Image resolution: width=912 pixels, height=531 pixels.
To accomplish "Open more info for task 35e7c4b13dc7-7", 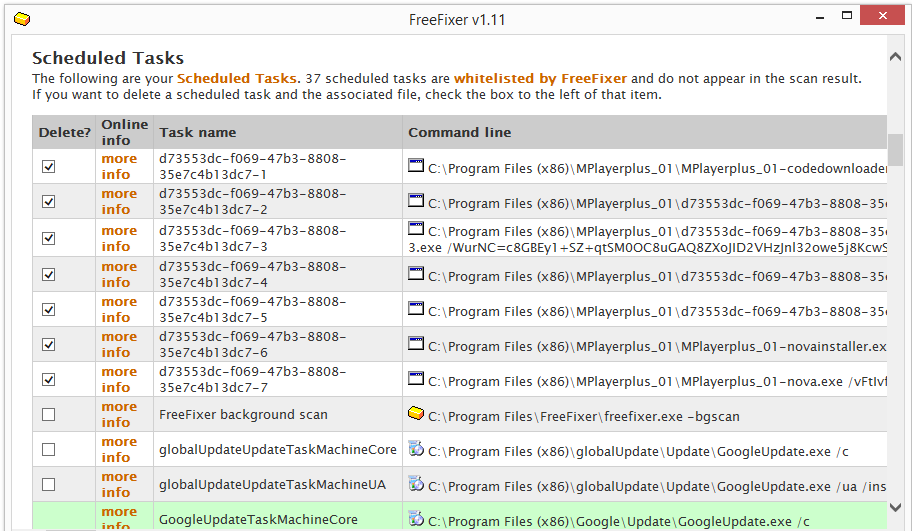I will (119, 379).
